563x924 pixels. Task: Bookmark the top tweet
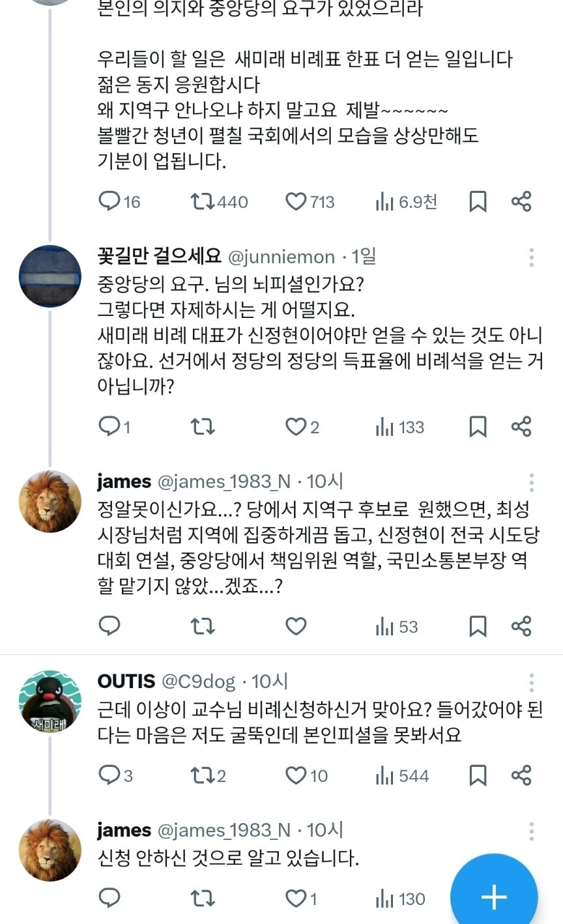click(480, 201)
